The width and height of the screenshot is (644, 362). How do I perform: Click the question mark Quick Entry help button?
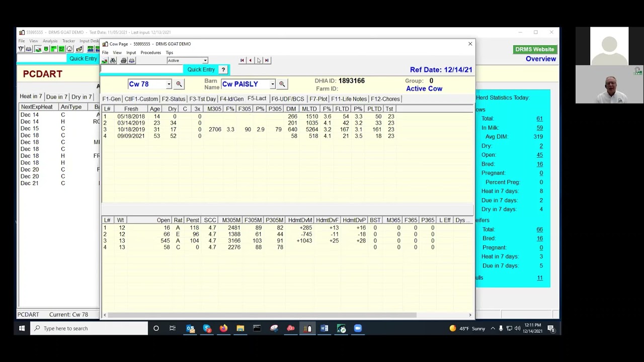tap(223, 70)
